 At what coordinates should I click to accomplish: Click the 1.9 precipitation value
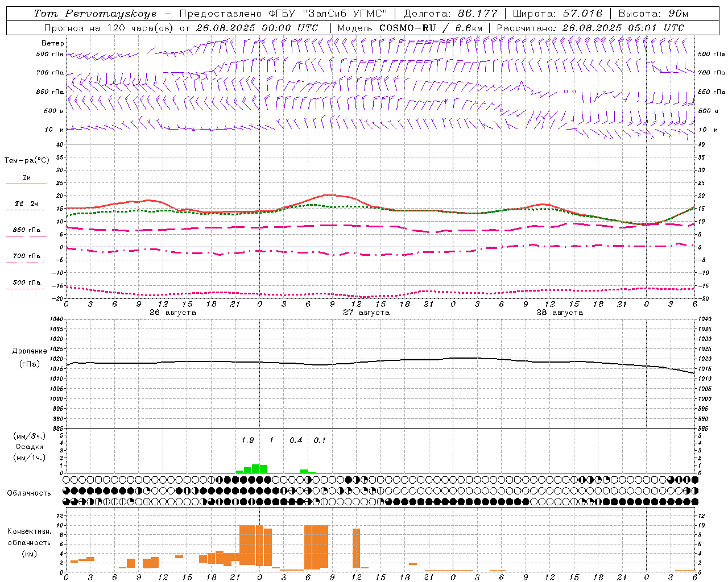[247, 440]
